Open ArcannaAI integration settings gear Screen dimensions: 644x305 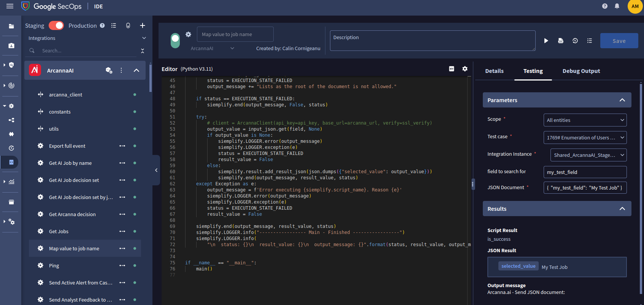[x=109, y=70]
